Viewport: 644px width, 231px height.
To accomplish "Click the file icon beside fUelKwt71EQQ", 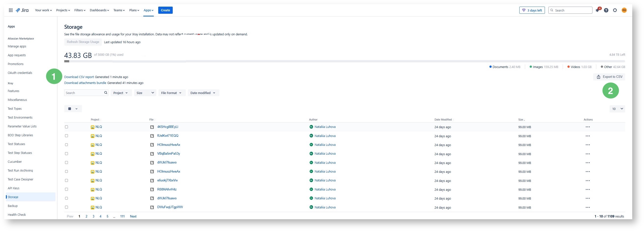I will [x=152, y=136].
